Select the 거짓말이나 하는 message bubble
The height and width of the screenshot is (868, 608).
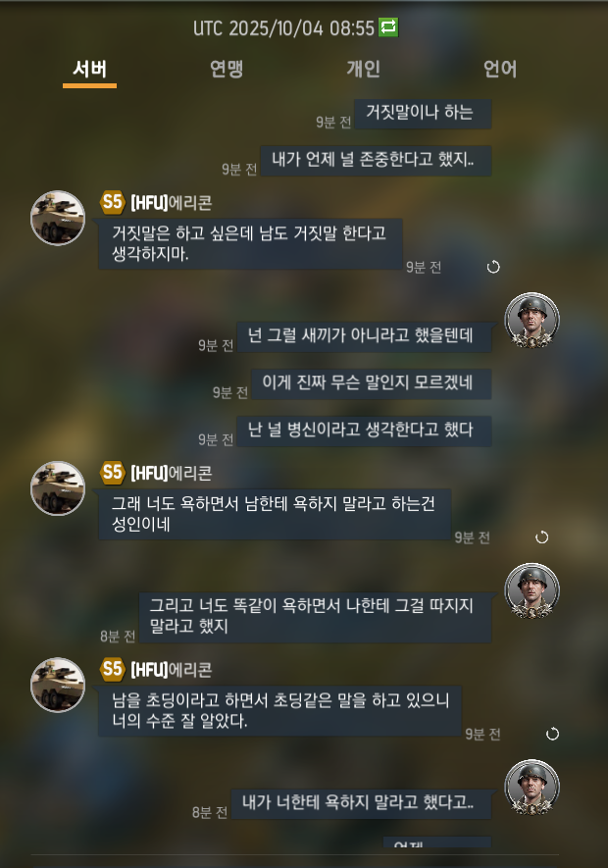point(423,114)
